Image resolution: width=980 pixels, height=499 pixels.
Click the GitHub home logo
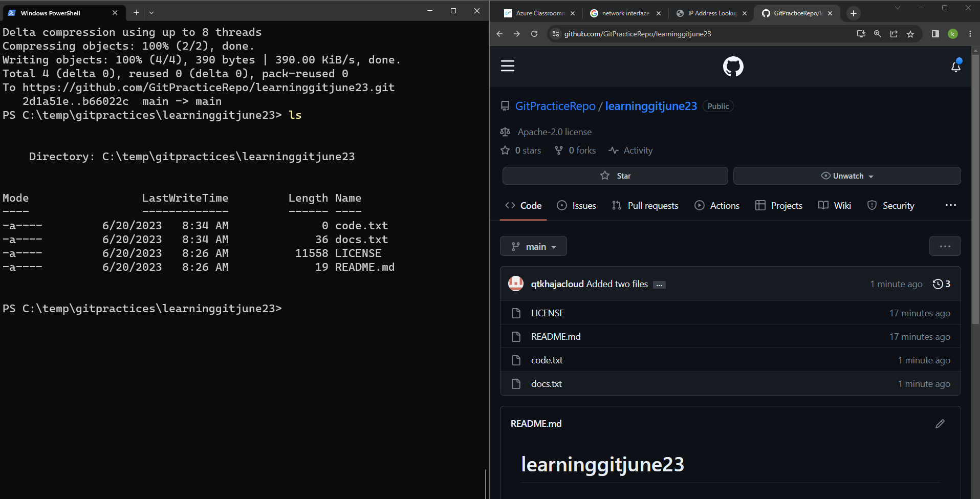tap(734, 66)
